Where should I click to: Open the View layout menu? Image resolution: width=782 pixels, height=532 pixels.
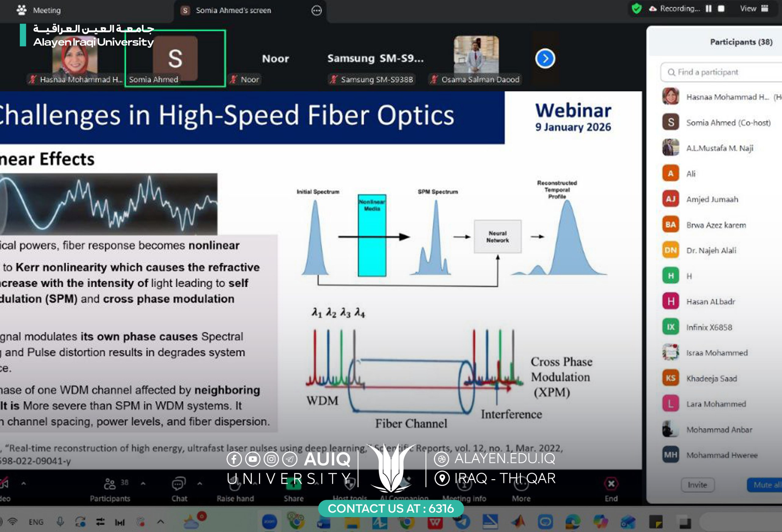point(754,9)
